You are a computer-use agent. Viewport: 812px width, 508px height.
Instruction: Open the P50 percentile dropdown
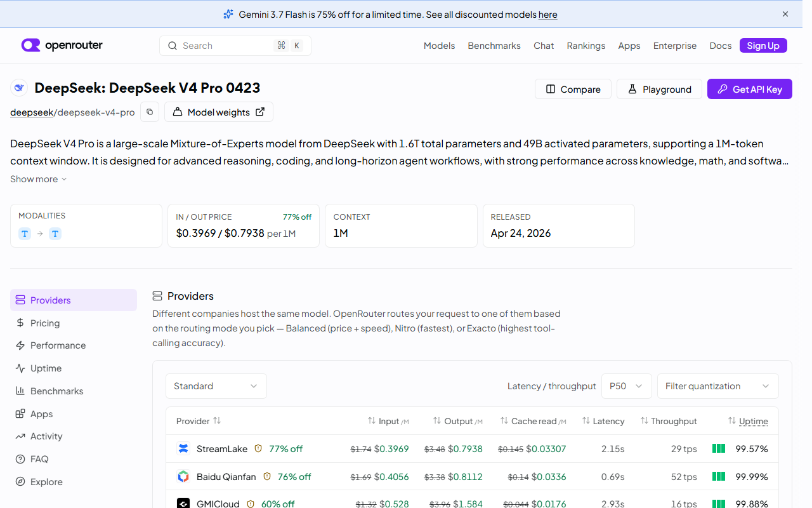626,386
